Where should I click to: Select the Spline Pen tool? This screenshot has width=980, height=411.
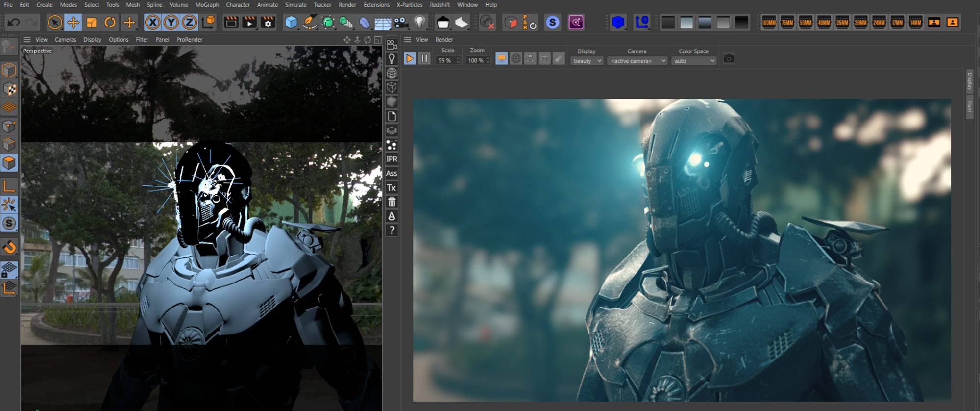[x=309, y=22]
